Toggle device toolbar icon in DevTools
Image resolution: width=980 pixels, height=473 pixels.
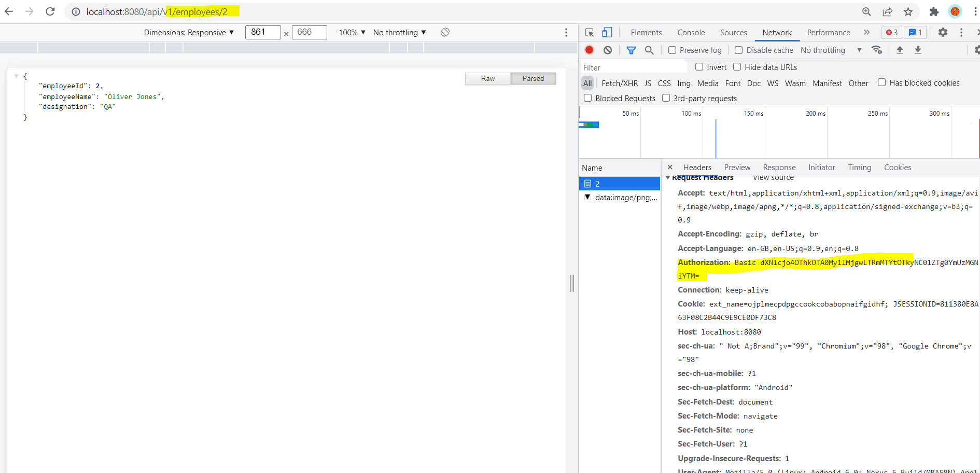tap(607, 33)
